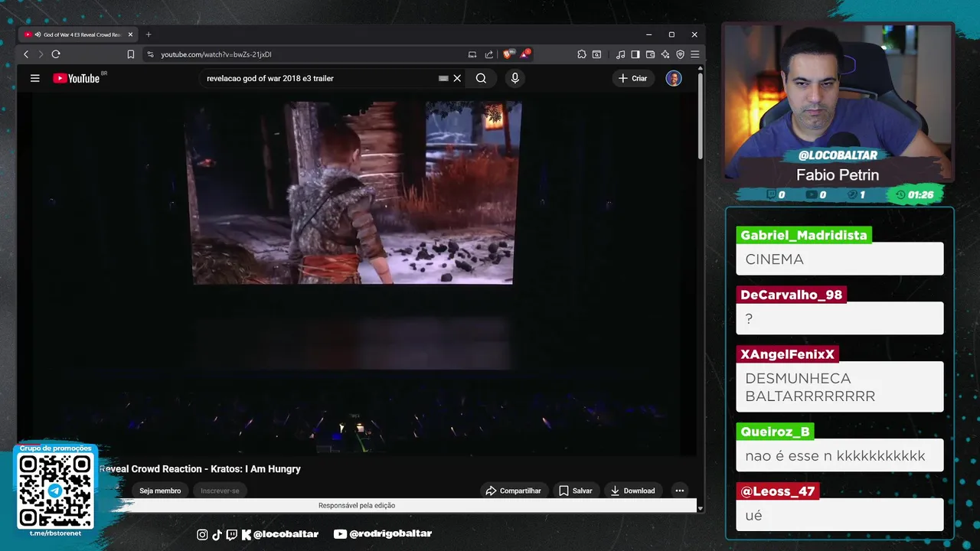Click DESMUNHECA BALTARRRRRRRR chat message
This screenshot has height=551, width=980.
840,387
